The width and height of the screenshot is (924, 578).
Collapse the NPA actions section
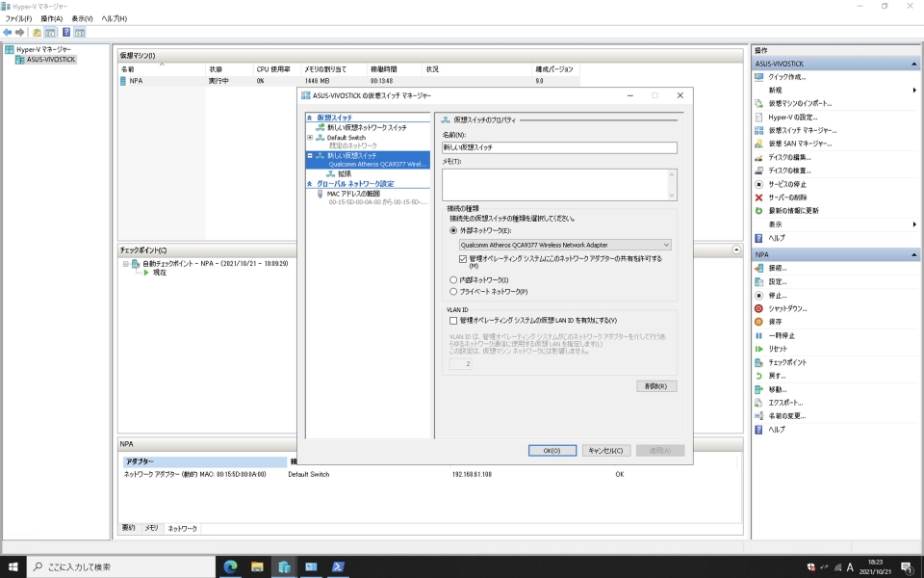(x=914, y=254)
